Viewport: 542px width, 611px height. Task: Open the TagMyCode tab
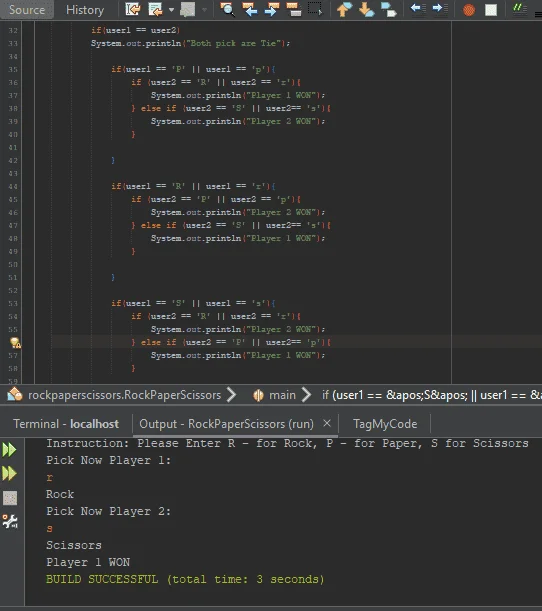(x=385, y=424)
